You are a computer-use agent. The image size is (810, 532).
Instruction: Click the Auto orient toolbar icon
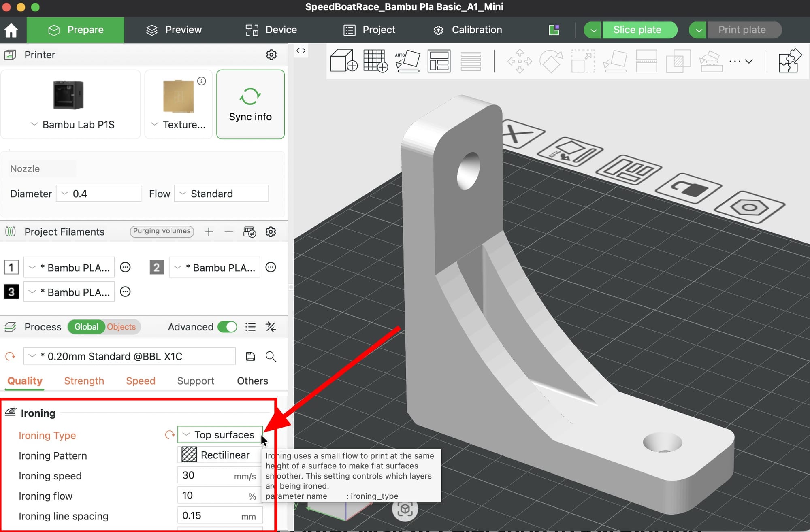407,61
